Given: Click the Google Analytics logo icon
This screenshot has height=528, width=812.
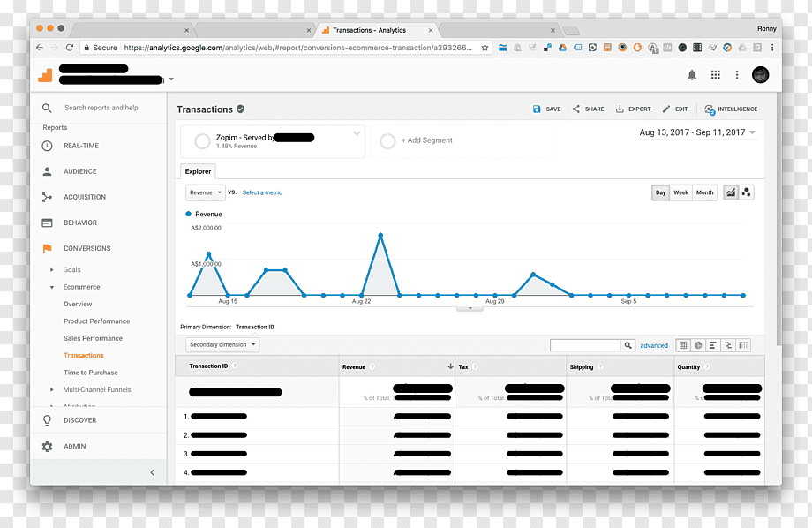Looking at the screenshot, I should tap(46, 75).
